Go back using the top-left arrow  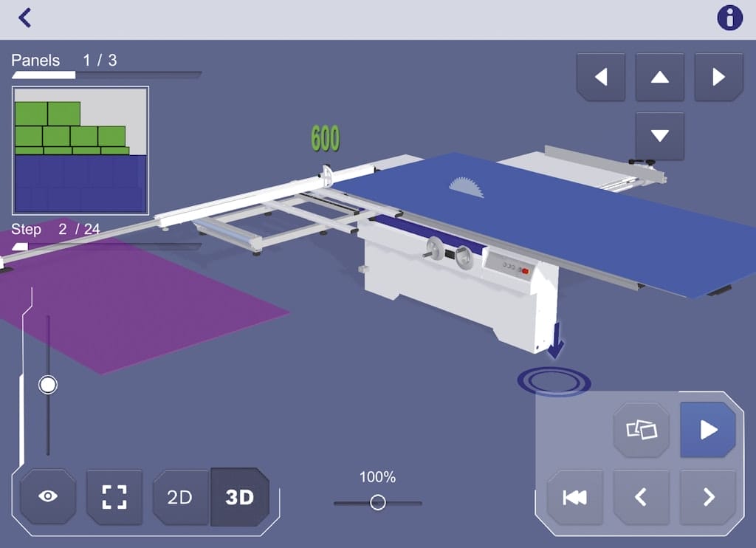tap(25, 18)
